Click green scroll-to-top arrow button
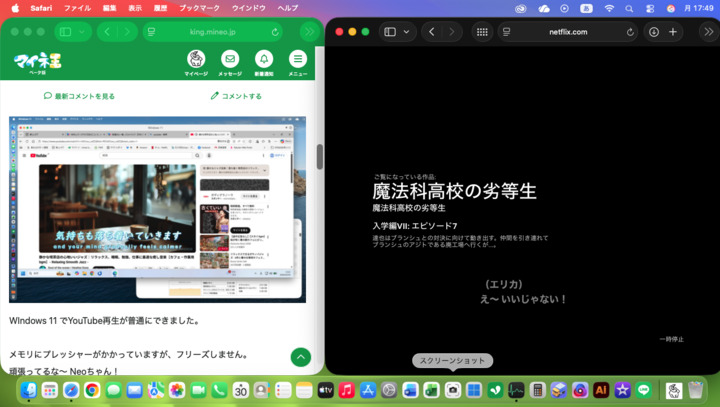 (x=301, y=357)
